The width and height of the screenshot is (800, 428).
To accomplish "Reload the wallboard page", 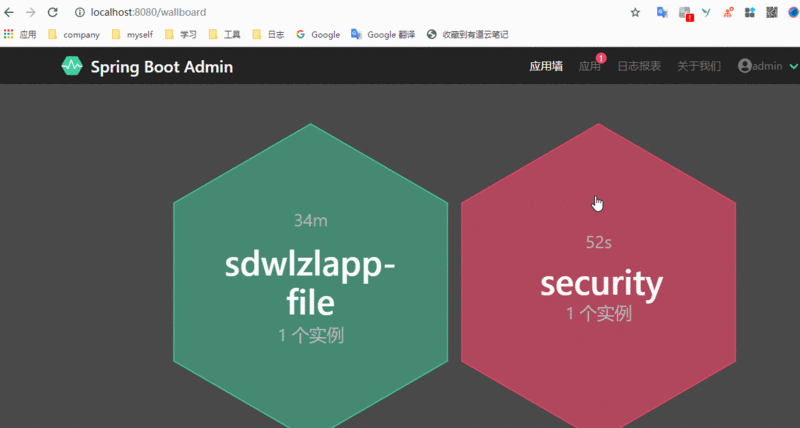I will tap(53, 12).
